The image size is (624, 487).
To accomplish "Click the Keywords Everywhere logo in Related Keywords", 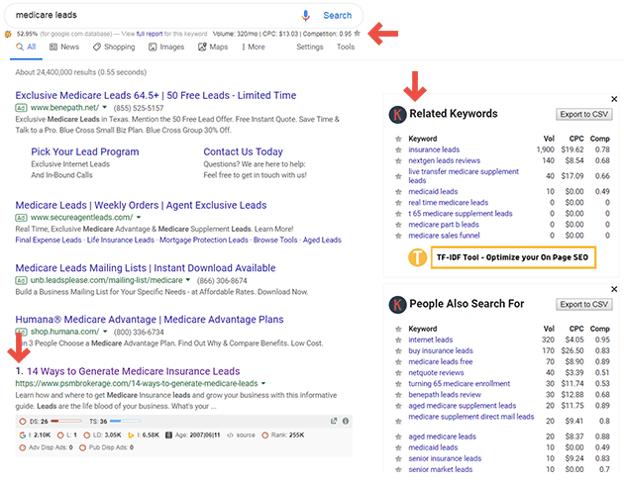I will (x=397, y=114).
